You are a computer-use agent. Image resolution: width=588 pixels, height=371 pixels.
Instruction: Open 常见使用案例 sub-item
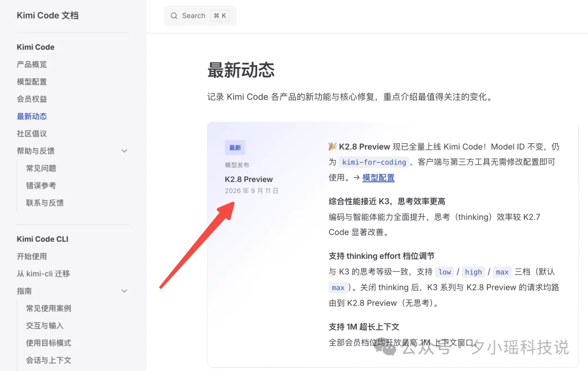[48, 308]
